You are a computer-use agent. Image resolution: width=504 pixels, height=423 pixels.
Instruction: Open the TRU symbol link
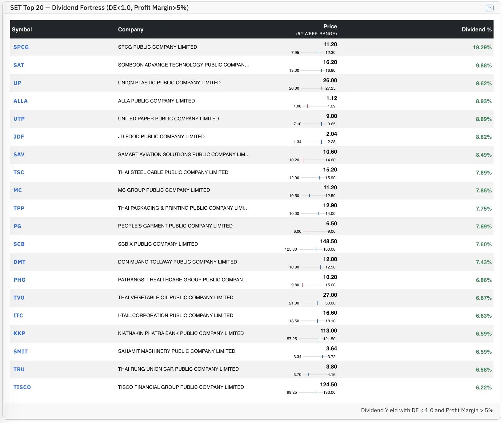[19, 369]
